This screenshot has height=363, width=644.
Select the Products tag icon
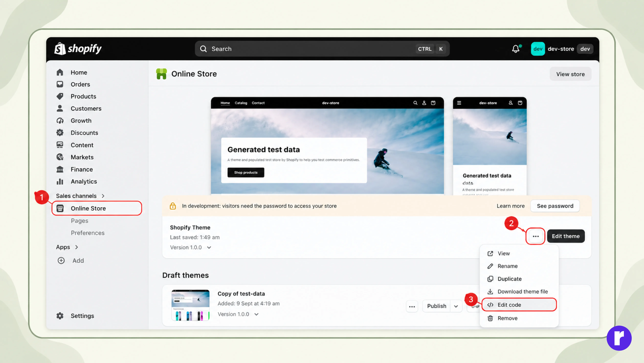pyautogui.click(x=60, y=96)
